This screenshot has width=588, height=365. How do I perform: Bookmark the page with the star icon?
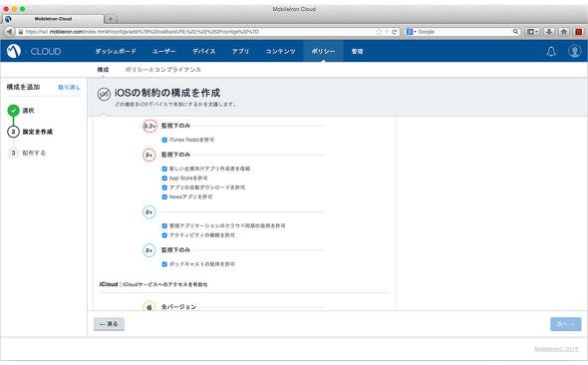click(x=379, y=32)
